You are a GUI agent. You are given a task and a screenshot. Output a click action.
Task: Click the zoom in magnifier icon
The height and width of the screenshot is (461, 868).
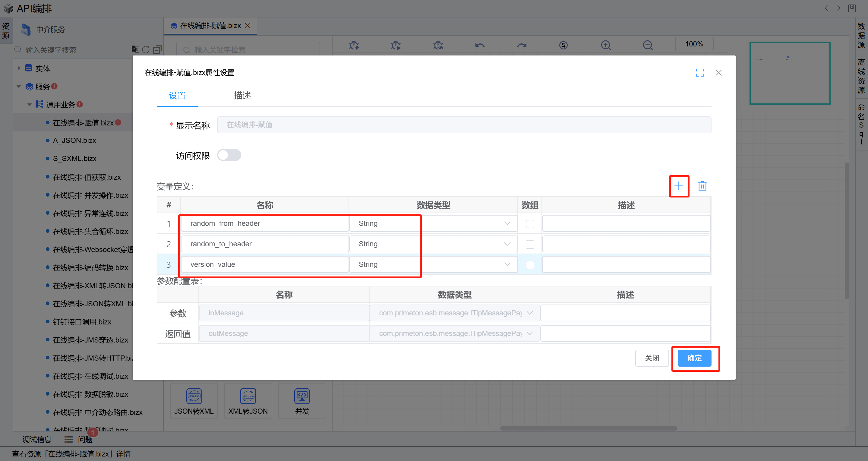(x=605, y=45)
